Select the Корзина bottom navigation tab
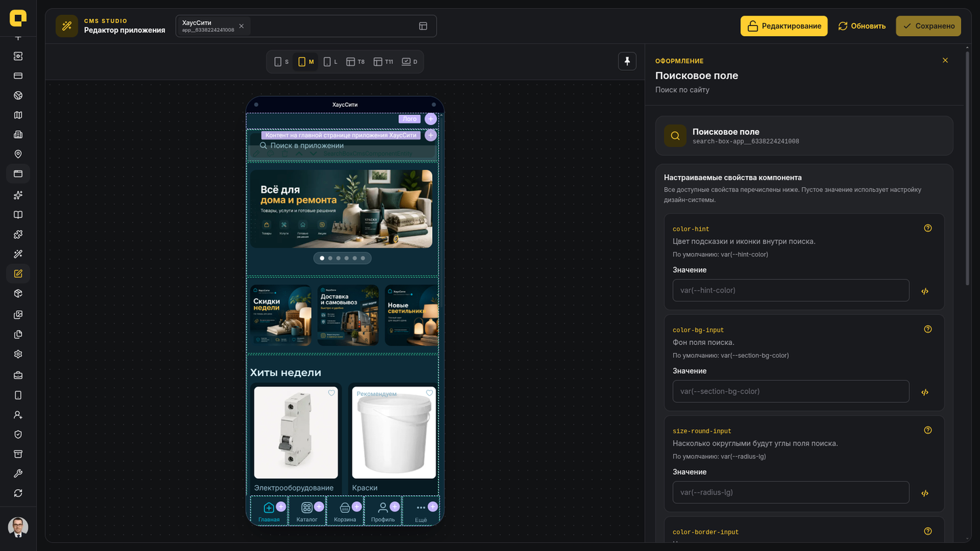The image size is (980, 551). [345, 512]
